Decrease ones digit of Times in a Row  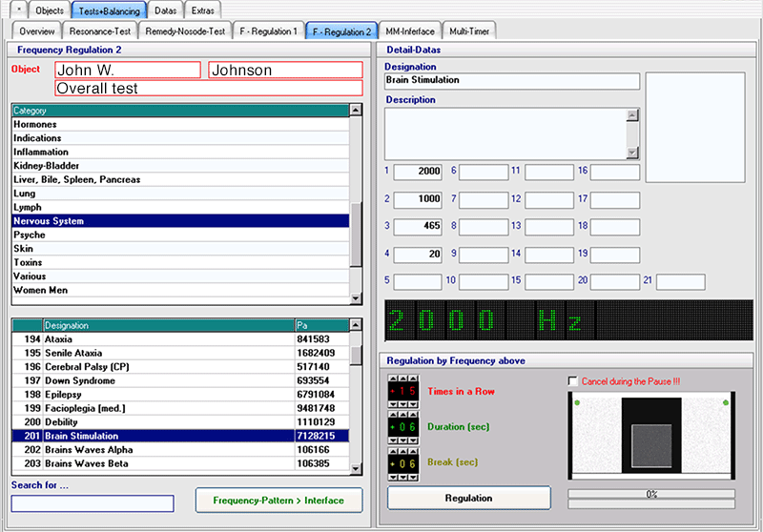pyautogui.click(x=413, y=404)
